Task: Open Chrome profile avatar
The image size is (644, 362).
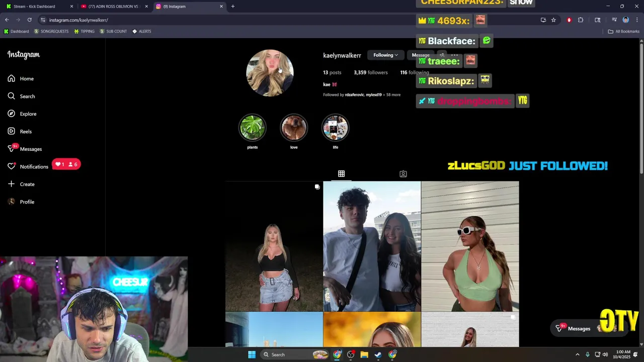Action: (x=625, y=20)
